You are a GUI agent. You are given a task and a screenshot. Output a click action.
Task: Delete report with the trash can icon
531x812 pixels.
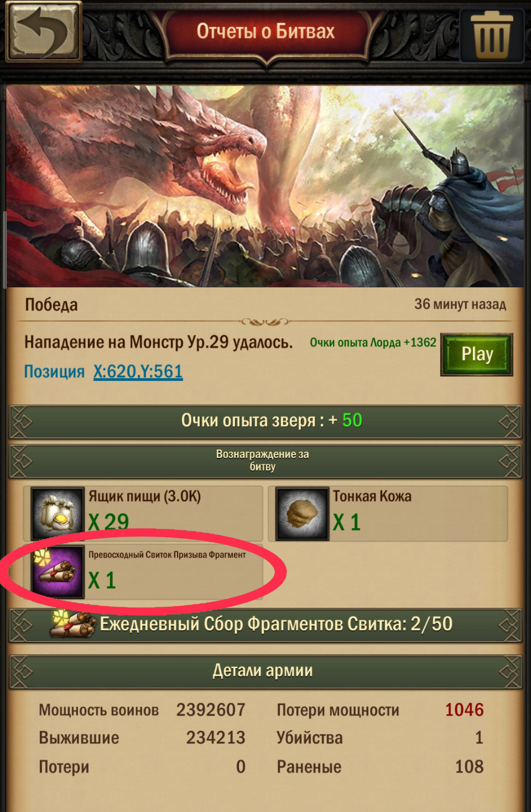(x=492, y=32)
